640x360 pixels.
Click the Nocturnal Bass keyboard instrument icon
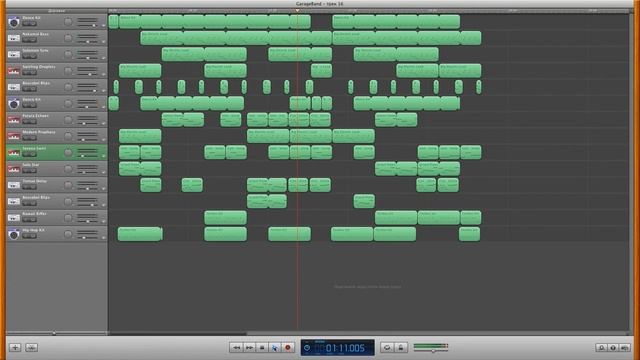click(x=13, y=38)
